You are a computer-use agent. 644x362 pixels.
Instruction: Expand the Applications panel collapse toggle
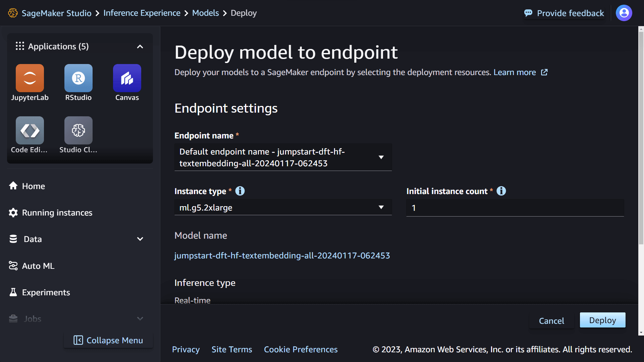click(140, 46)
